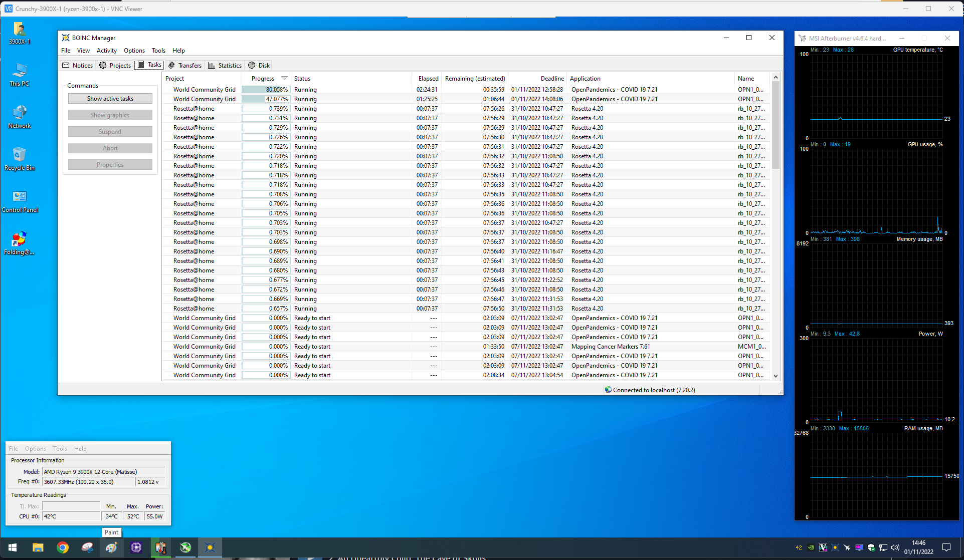Viewport: 964px width, 560px height.
Task: Open Paint from the taskbar
Action: [x=111, y=547]
